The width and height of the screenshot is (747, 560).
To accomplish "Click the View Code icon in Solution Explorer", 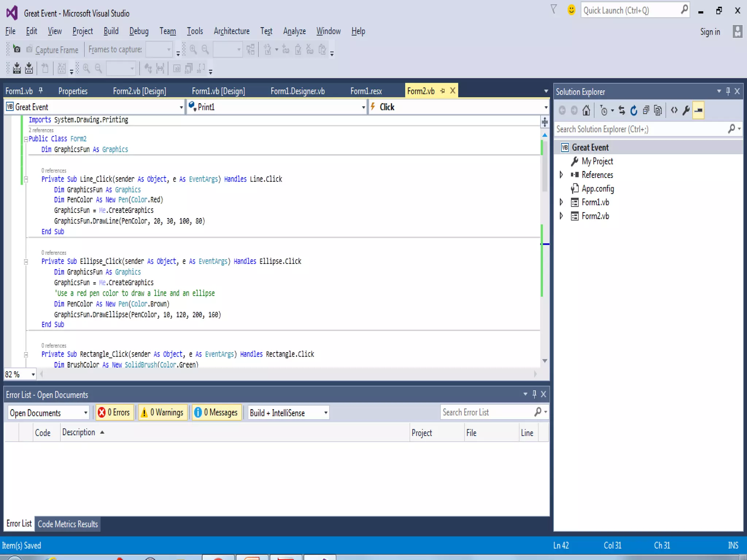I will coord(674,110).
